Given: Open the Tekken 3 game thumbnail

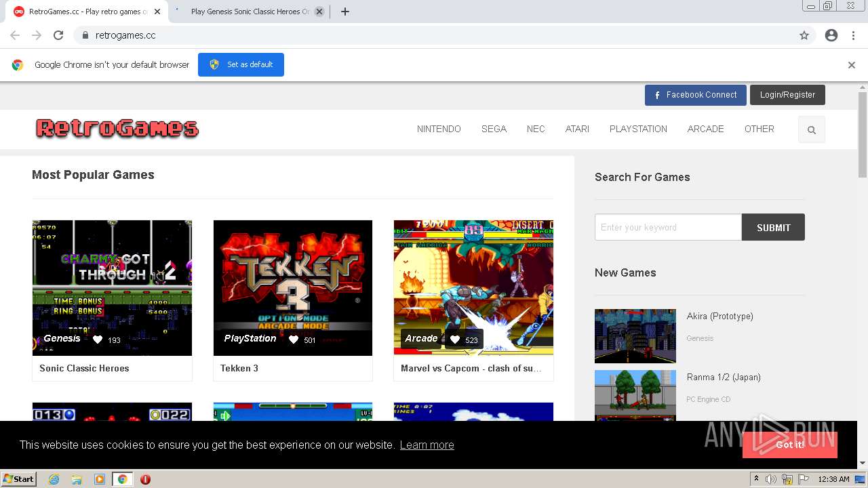Looking at the screenshot, I should point(293,287).
